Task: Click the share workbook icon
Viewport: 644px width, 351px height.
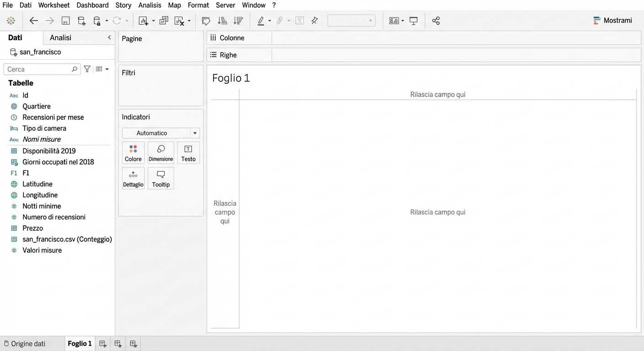Action: pos(436,21)
